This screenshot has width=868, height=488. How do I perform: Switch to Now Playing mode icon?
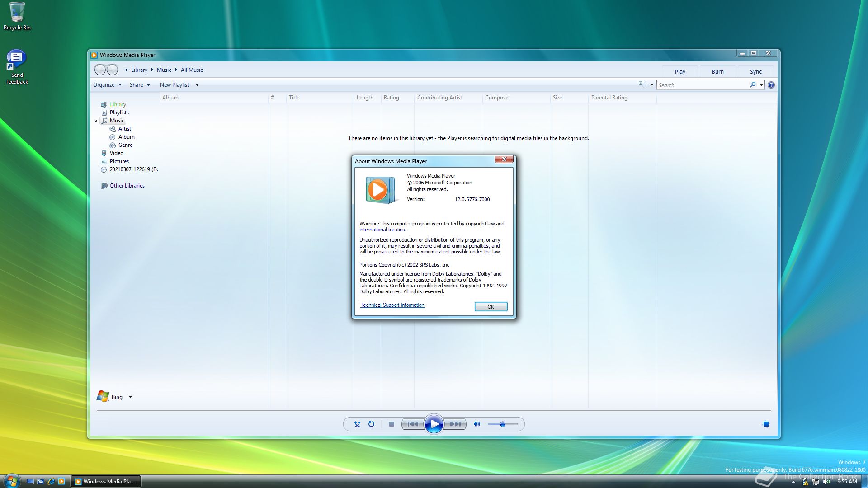[766, 424]
